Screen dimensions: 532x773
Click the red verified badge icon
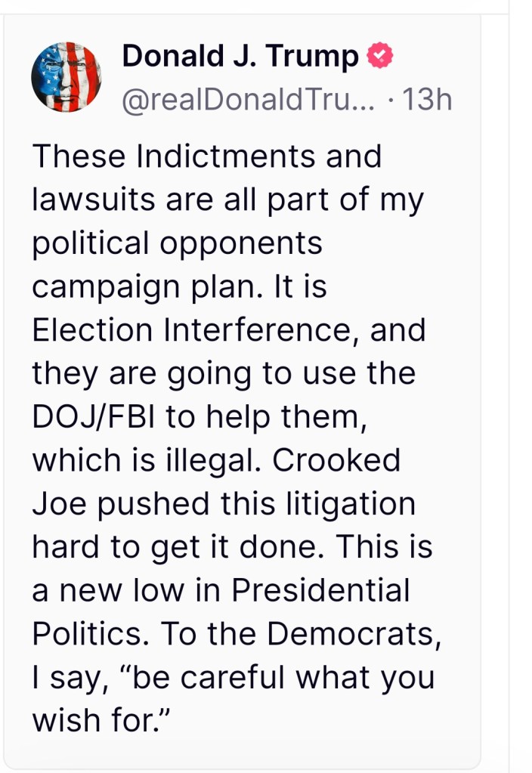[x=379, y=57]
